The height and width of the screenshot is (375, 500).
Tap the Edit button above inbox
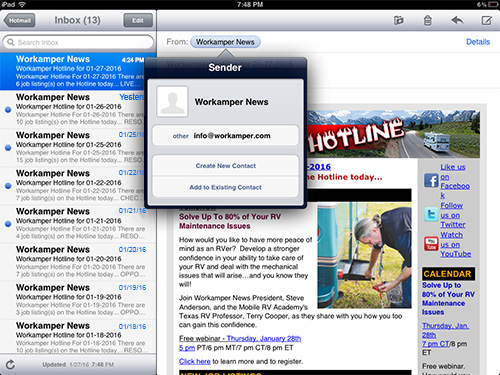tap(138, 20)
